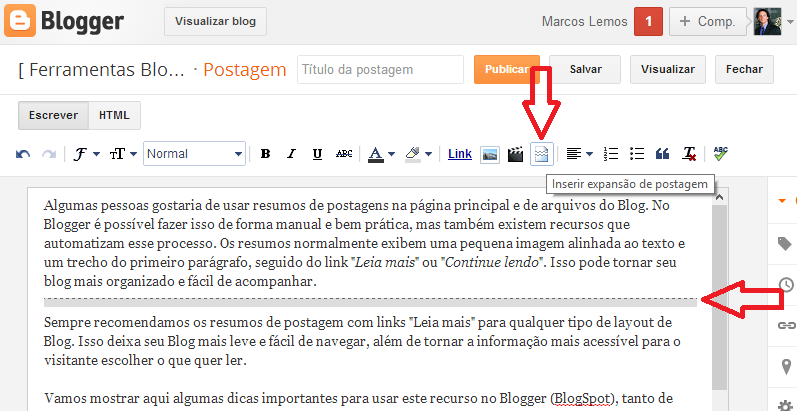This screenshot has width=797, height=411.
Task: Toggle bold formatting
Action: [265, 154]
